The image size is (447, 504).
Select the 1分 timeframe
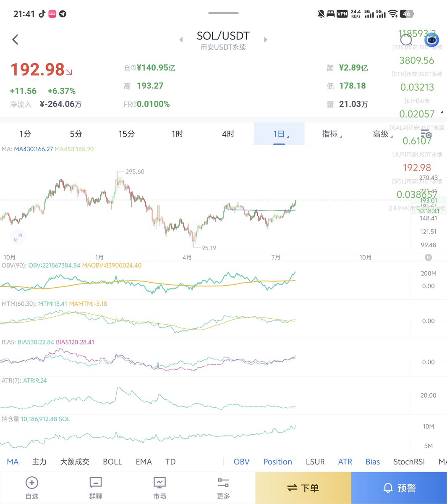pos(25,134)
